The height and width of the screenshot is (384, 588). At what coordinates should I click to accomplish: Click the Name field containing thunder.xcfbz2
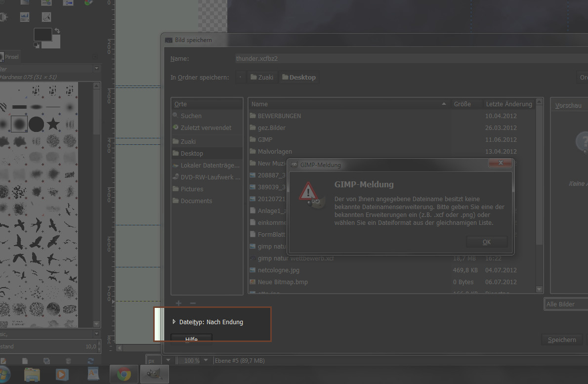coord(411,58)
